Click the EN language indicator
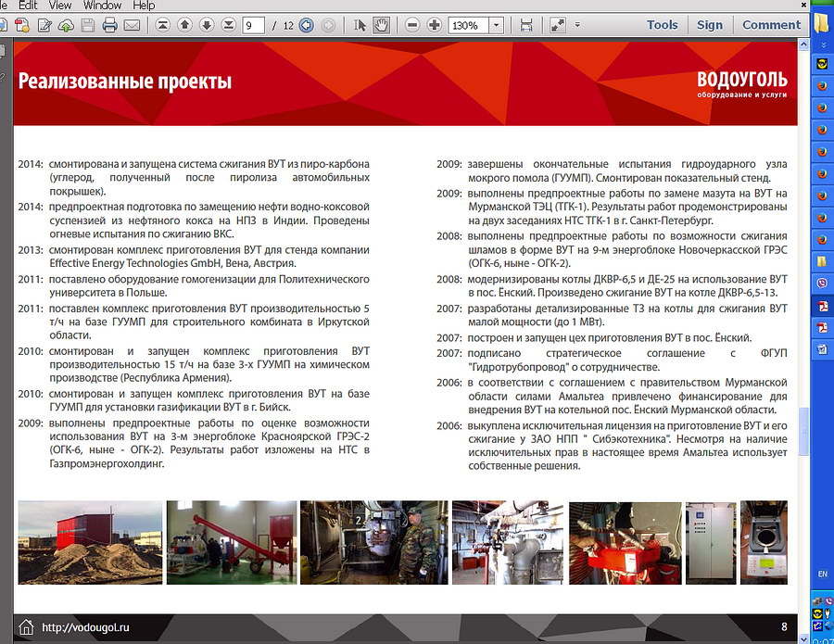Screen dimensions: 834x644 tap(822, 575)
